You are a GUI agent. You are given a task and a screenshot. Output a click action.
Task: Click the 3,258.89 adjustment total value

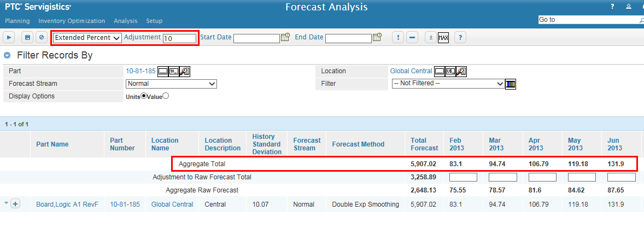coord(423,177)
